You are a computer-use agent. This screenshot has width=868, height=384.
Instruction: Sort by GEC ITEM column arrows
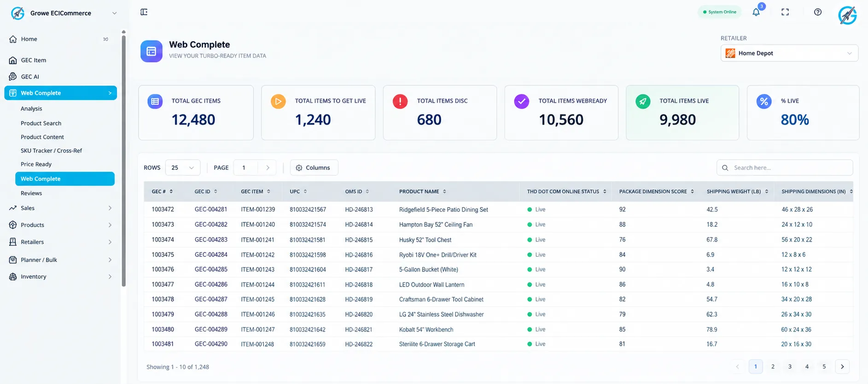[268, 192]
